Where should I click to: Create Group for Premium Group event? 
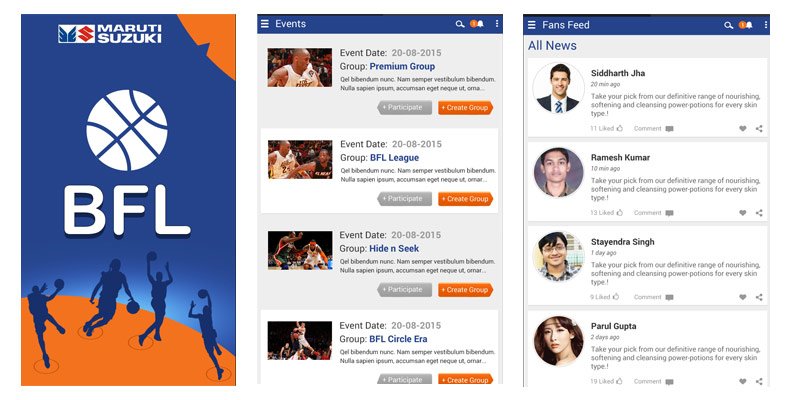coord(465,108)
